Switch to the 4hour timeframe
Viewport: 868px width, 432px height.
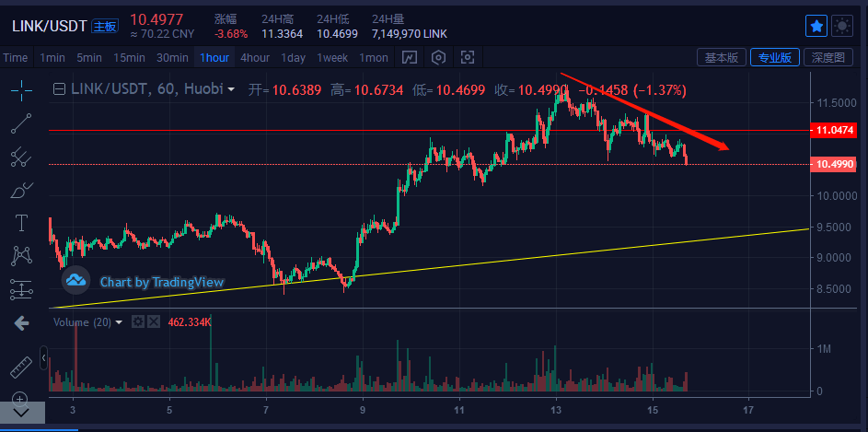point(255,57)
